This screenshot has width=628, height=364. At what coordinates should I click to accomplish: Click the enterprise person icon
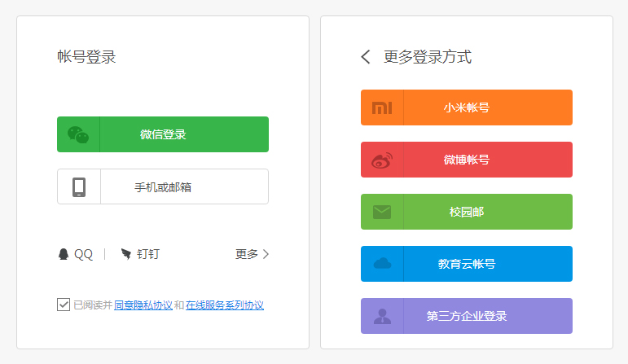[382, 316]
